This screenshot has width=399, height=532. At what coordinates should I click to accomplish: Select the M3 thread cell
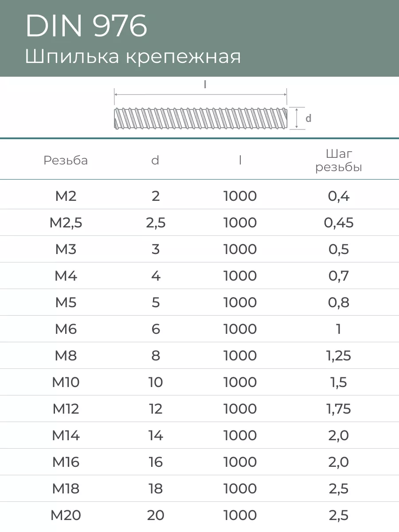coord(66,249)
